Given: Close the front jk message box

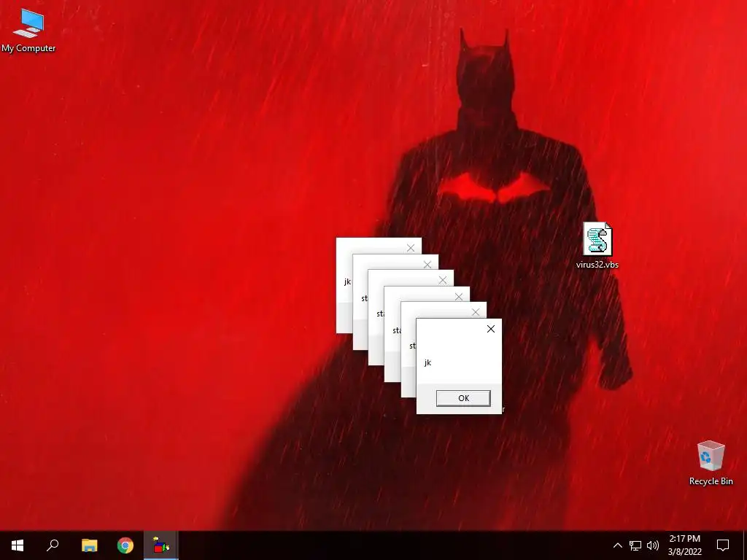Looking at the screenshot, I should pyautogui.click(x=491, y=329).
